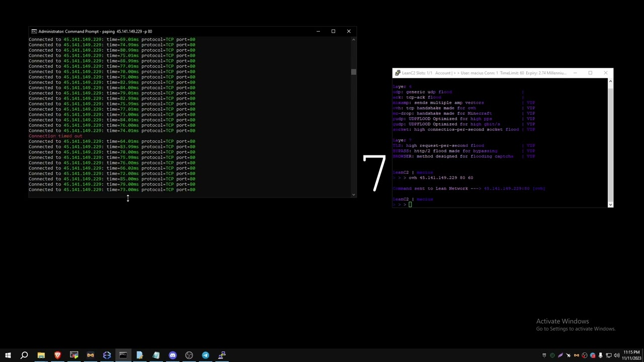The image size is (644, 362).
Task: Open the 11:15 PM clock and date
Action: click(631, 355)
